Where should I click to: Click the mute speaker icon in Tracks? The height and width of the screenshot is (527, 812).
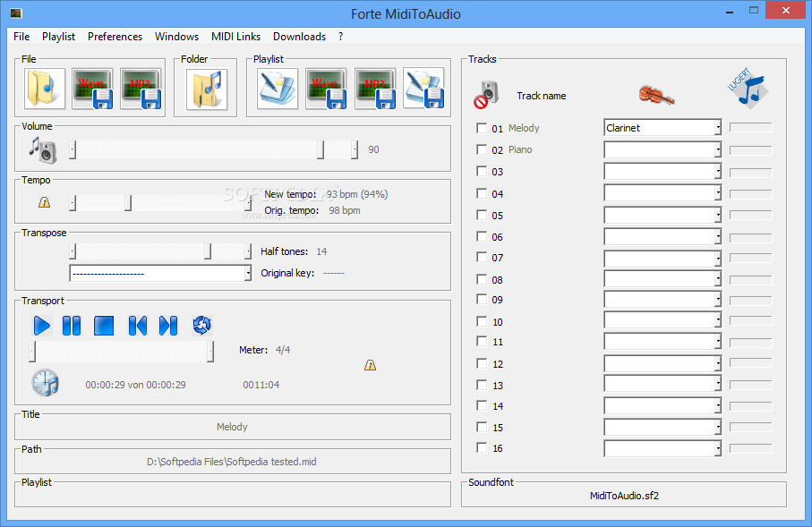click(x=486, y=95)
